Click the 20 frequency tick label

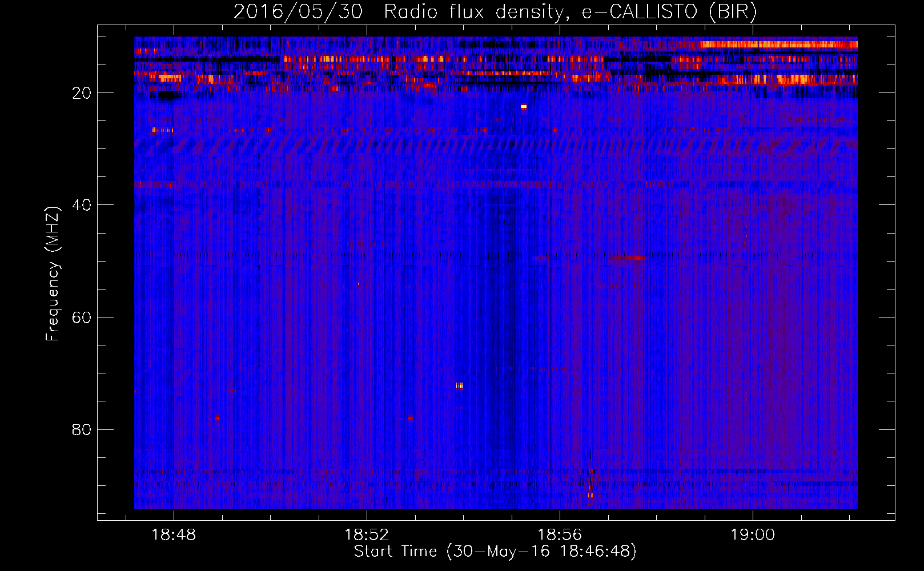82,93
